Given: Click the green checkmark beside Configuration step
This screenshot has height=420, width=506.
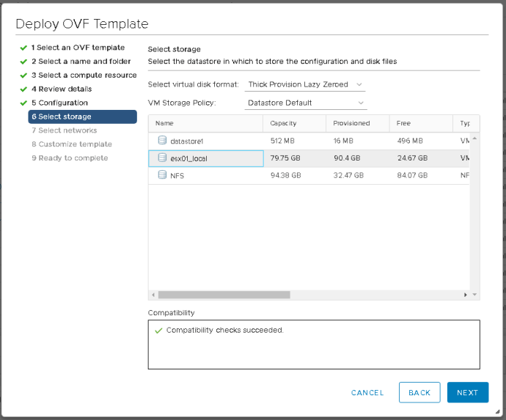Looking at the screenshot, I should tap(23, 103).
